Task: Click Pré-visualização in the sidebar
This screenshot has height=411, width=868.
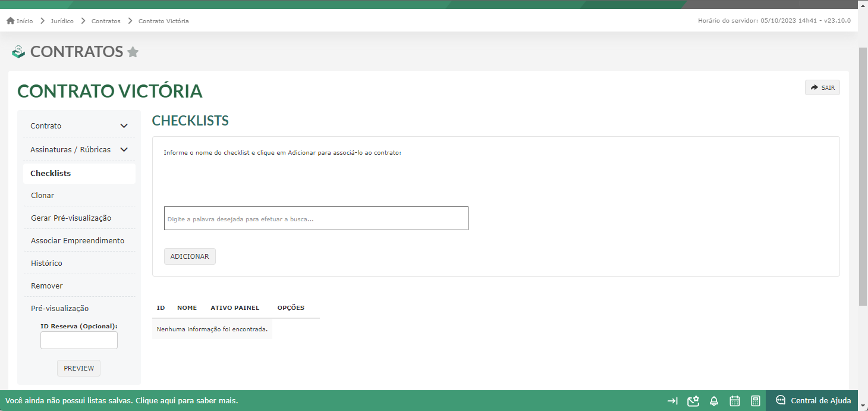Action: click(x=60, y=309)
